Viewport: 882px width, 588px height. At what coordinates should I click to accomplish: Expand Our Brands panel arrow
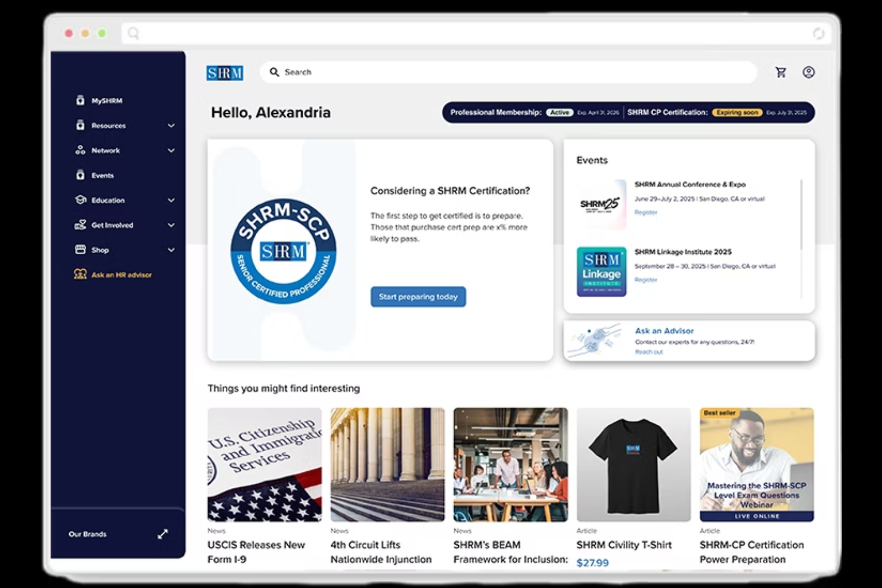click(x=163, y=534)
